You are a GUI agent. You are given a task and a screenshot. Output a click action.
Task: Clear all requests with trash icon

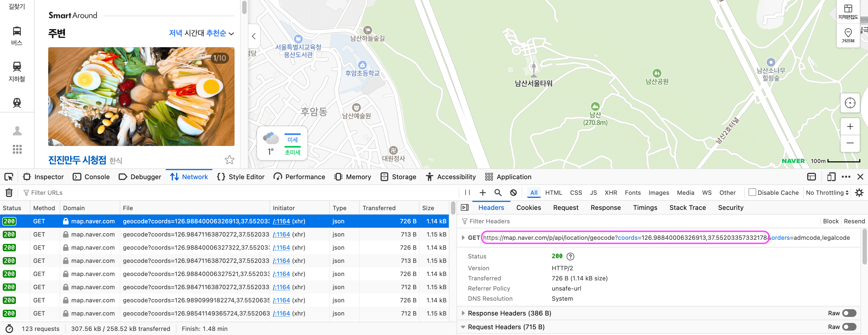pyautogui.click(x=9, y=193)
